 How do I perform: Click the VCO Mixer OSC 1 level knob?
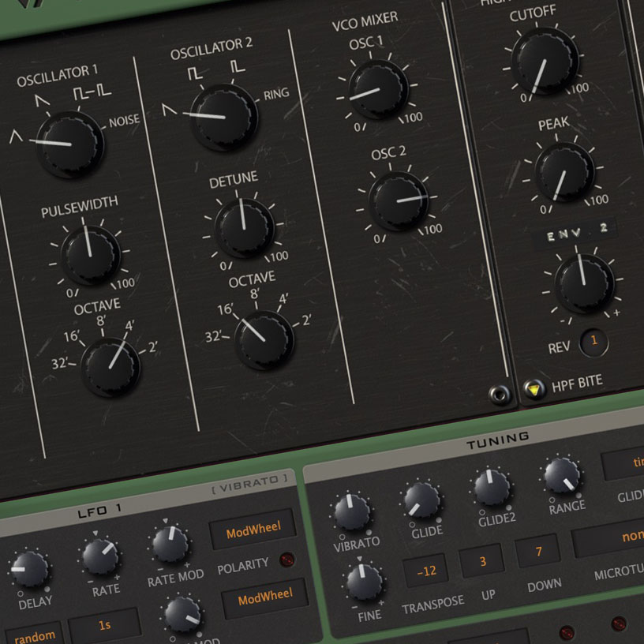(x=378, y=89)
